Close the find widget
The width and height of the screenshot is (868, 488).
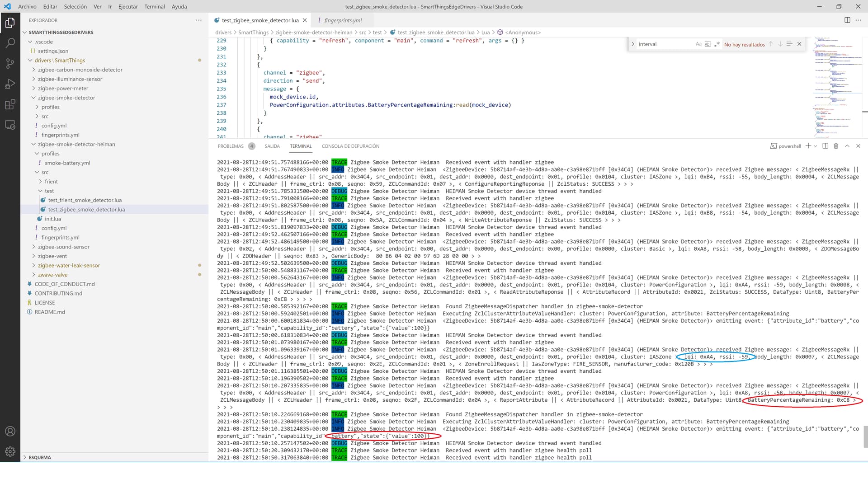pyautogui.click(x=799, y=44)
